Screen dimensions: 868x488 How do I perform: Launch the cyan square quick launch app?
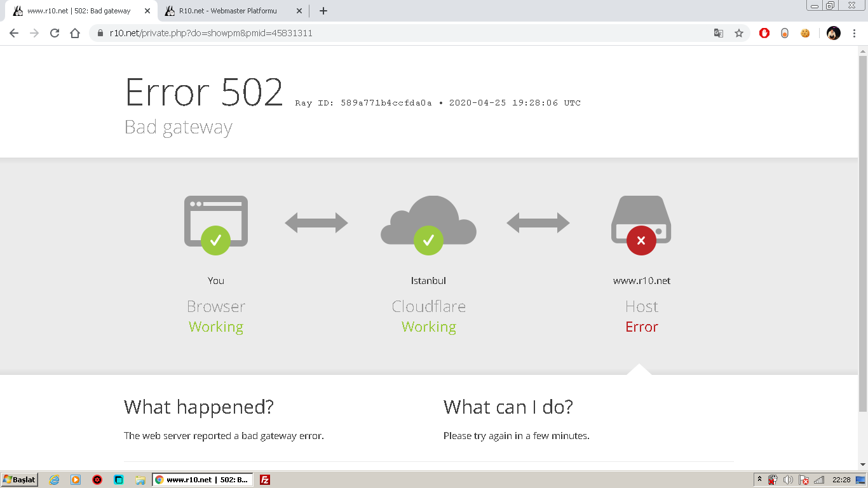click(118, 480)
